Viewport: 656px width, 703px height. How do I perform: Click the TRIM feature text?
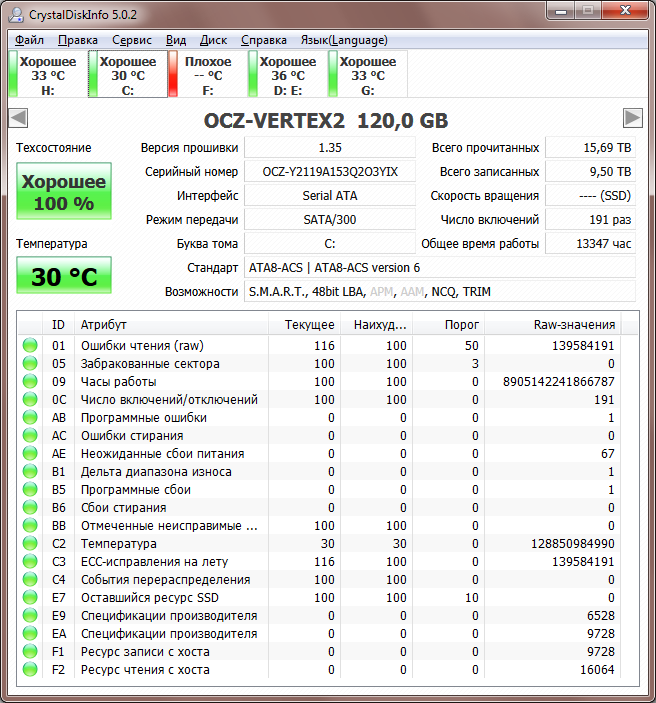(477, 292)
